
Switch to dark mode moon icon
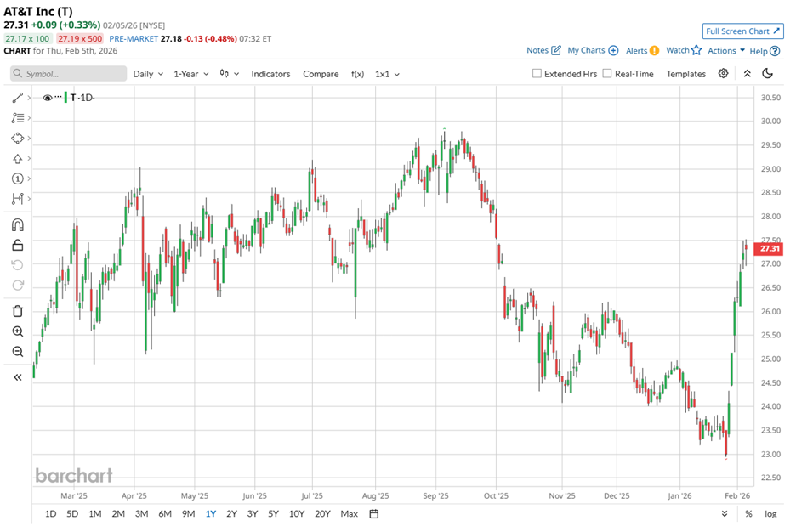[x=768, y=74]
